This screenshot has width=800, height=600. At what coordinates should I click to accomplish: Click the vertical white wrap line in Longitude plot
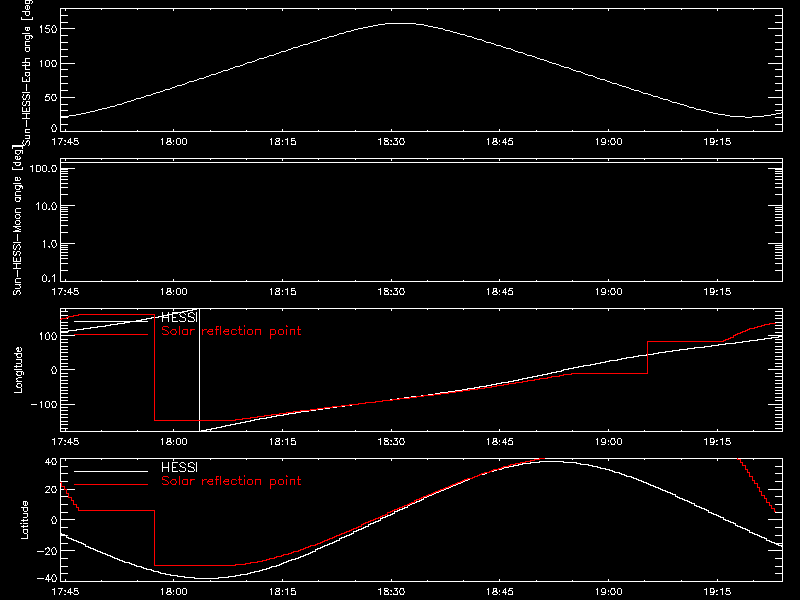199,370
